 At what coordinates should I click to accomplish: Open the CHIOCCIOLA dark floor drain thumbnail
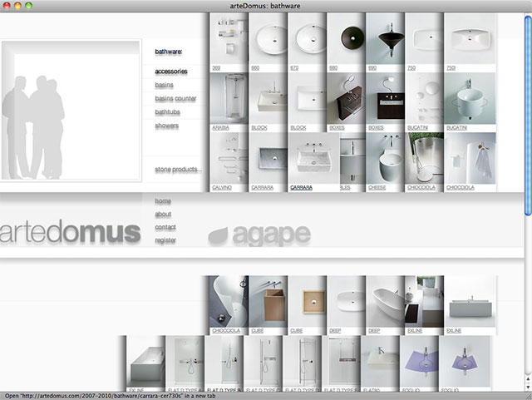point(229,302)
